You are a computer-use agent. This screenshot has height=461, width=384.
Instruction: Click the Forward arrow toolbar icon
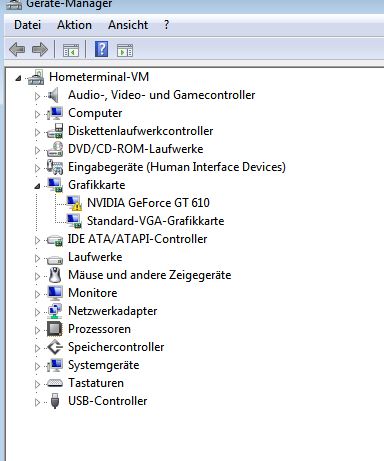[40, 50]
